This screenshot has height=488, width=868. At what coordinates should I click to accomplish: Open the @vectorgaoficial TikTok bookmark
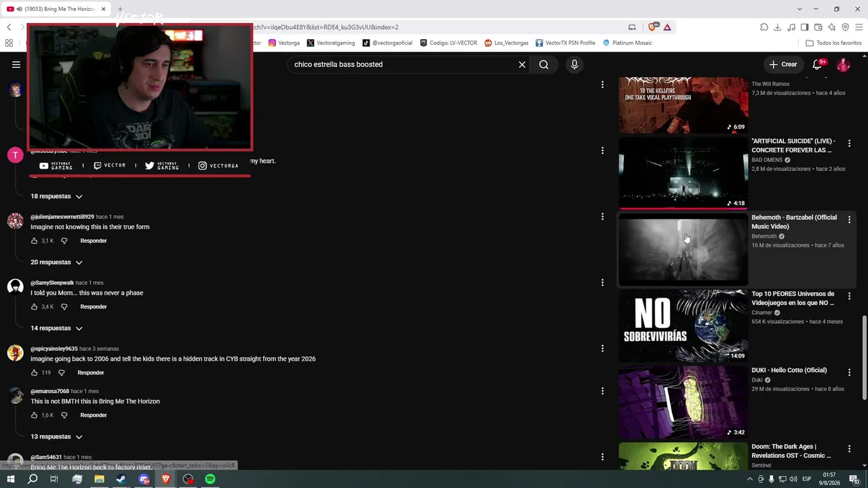coord(387,43)
